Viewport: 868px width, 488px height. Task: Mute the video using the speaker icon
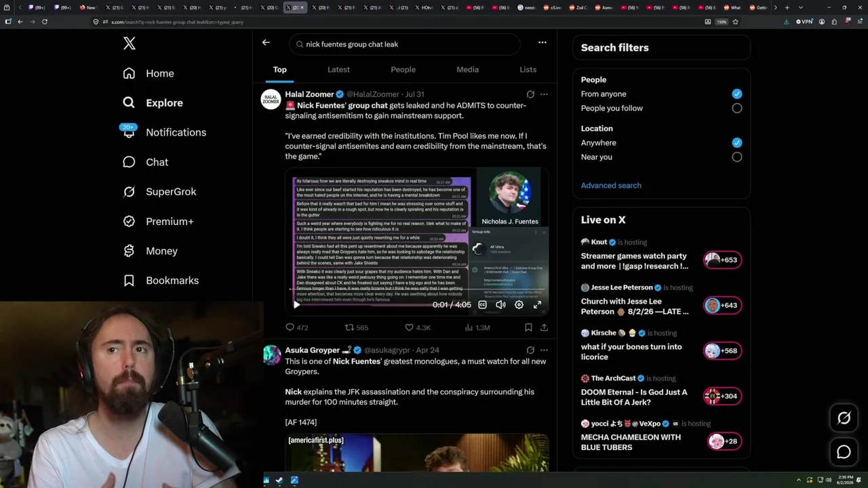click(500, 305)
